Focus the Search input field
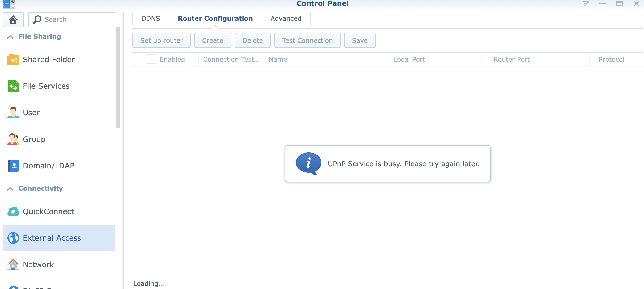The height and width of the screenshot is (289, 644). [x=72, y=19]
